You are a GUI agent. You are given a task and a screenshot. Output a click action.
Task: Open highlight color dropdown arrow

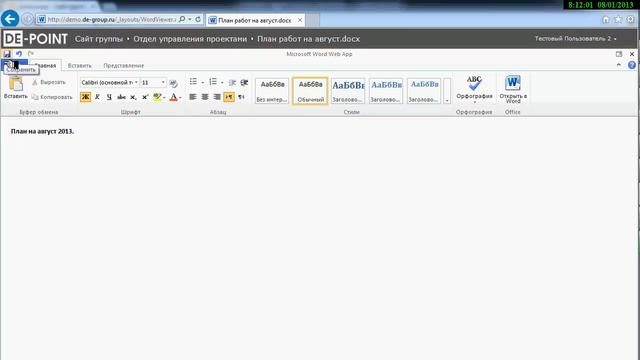(164, 98)
